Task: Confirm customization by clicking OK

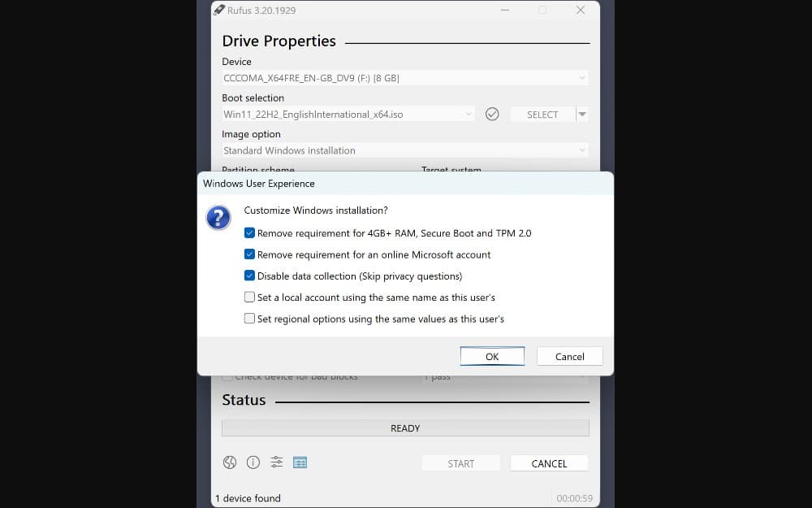Action: coord(492,356)
